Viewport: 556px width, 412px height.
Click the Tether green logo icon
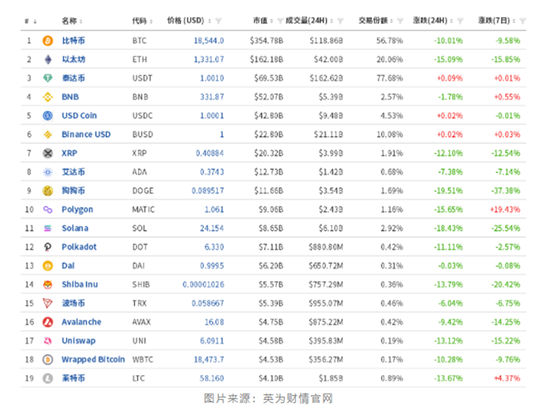click(48, 78)
